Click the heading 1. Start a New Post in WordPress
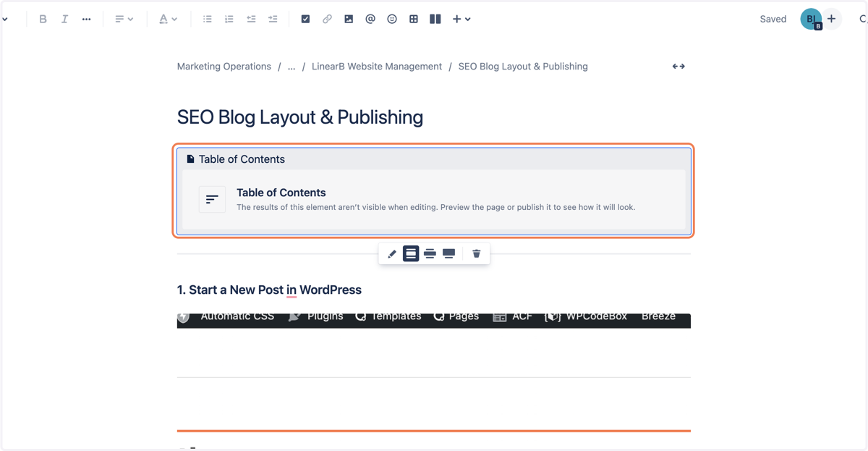868x451 pixels. tap(269, 290)
